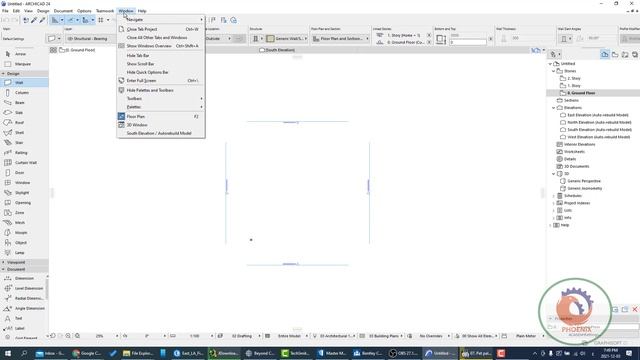
Task: Switch to Floor Plan window entry
Action: (161, 117)
